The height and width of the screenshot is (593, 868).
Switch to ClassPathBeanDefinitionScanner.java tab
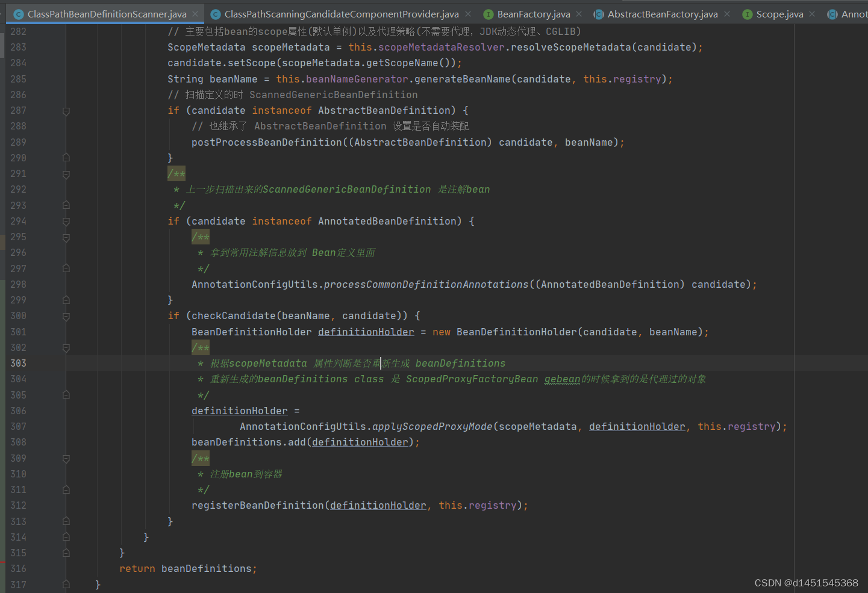(107, 14)
